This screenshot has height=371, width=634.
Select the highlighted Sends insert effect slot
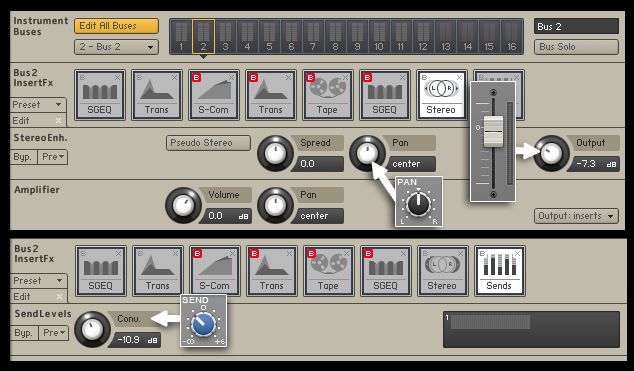pyautogui.click(x=499, y=271)
